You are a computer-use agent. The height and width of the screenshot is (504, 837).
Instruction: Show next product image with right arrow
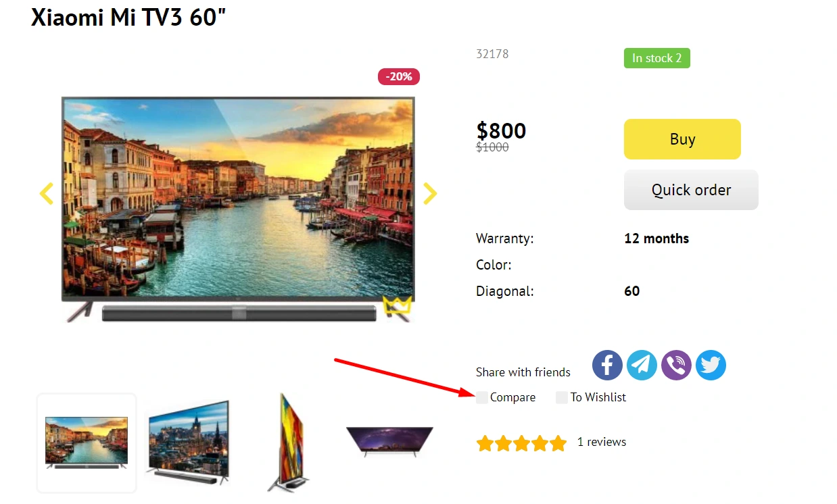coord(430,194)
